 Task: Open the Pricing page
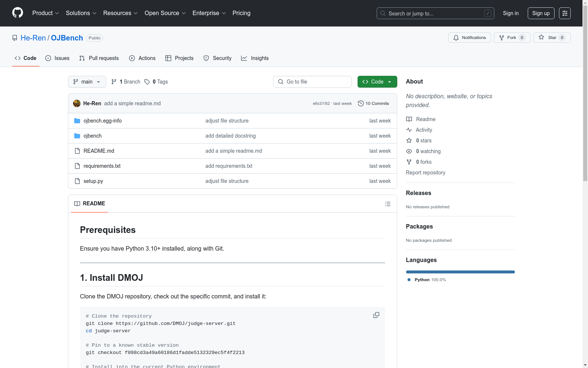coord(241,13)
